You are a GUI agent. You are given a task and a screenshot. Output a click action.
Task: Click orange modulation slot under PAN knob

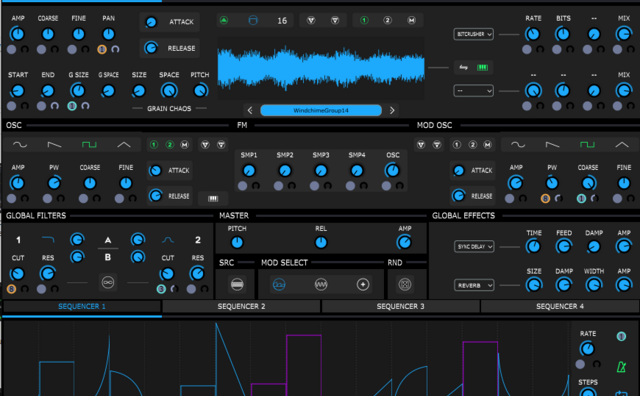click(102, 49)
